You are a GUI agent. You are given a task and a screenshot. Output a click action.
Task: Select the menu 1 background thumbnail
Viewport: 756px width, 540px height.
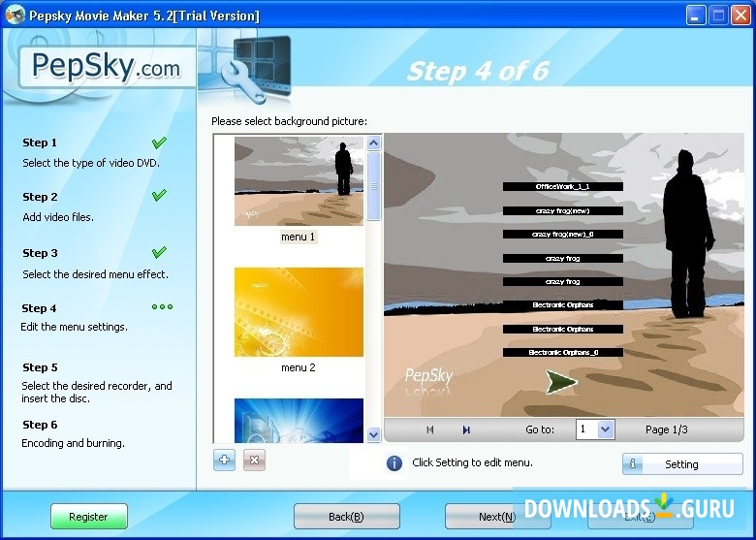[299, 181]
